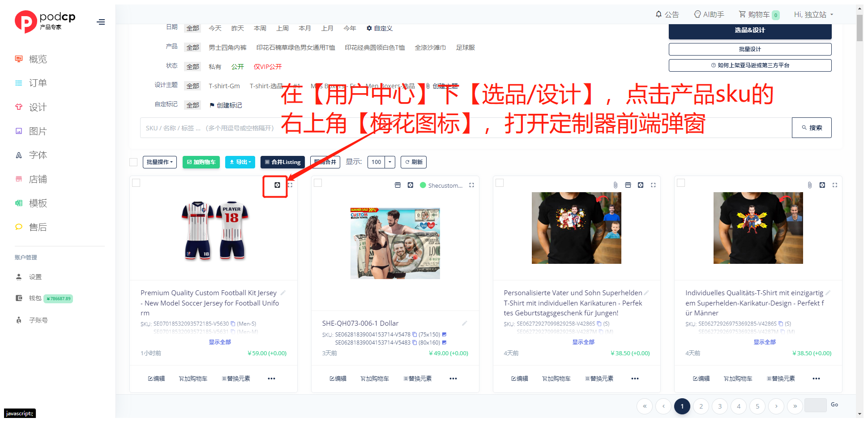Click the 批量设计 button

point(750,49)
